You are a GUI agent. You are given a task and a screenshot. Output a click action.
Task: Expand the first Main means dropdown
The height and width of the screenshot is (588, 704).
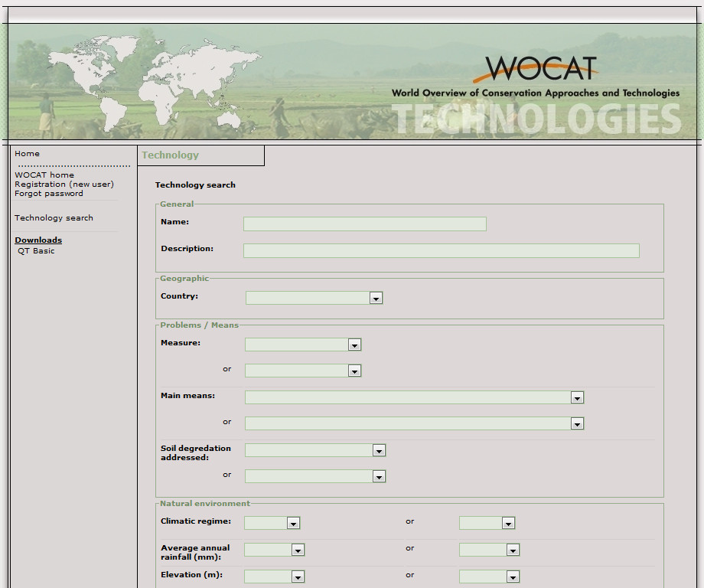[414, 397]
